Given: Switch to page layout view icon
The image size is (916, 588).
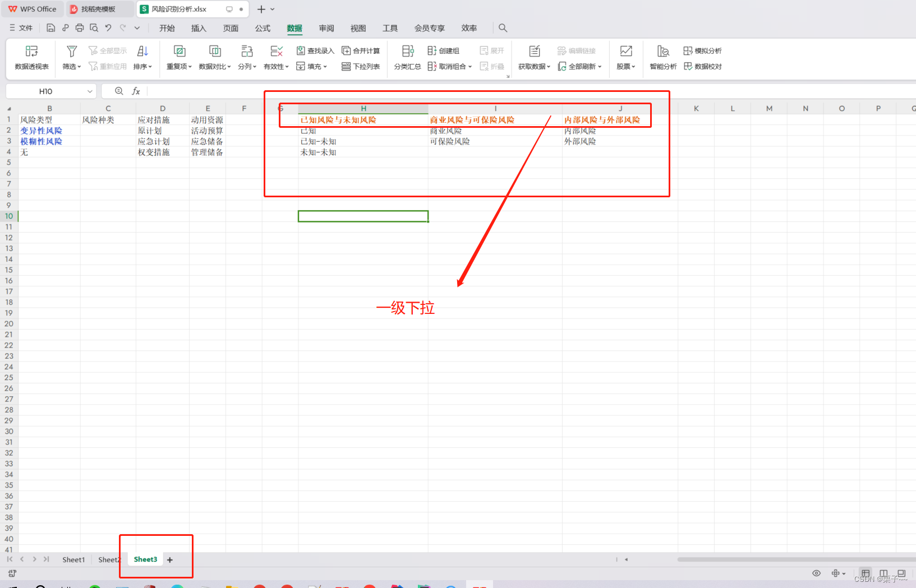Looking at the screenshot, I should pos(883,573).
